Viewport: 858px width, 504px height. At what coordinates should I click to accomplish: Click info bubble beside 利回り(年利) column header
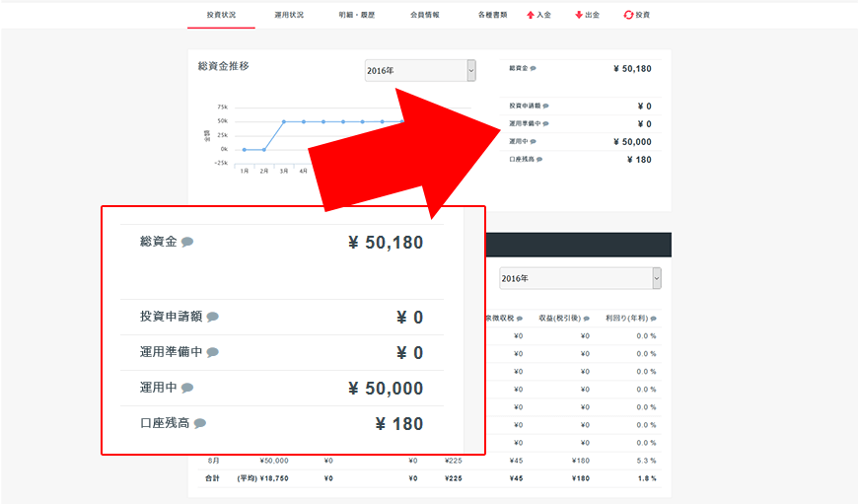click(x=653, y=319)
